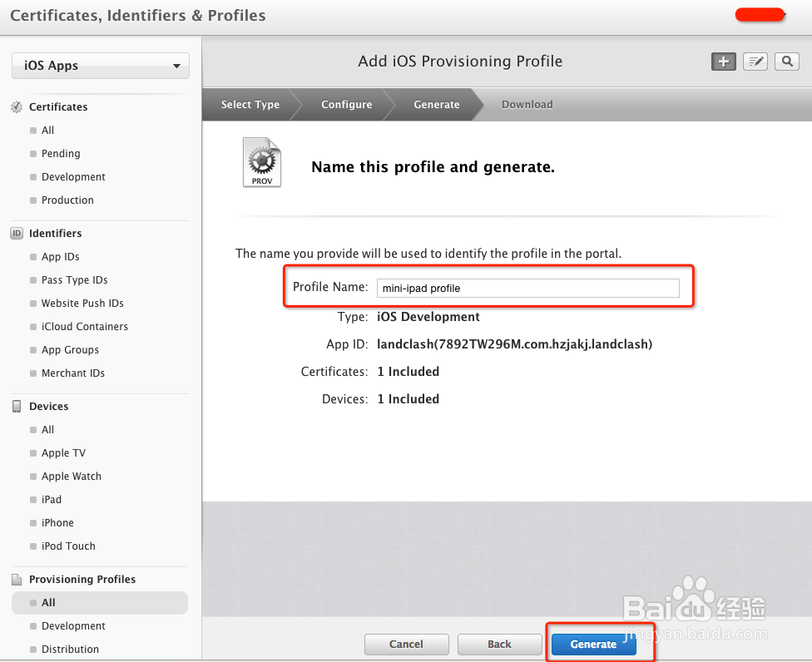Image resolution: width=812 pixels, height=662 pixels.
Task: Click the landclash App ID value
Action: tap(514, 344)
